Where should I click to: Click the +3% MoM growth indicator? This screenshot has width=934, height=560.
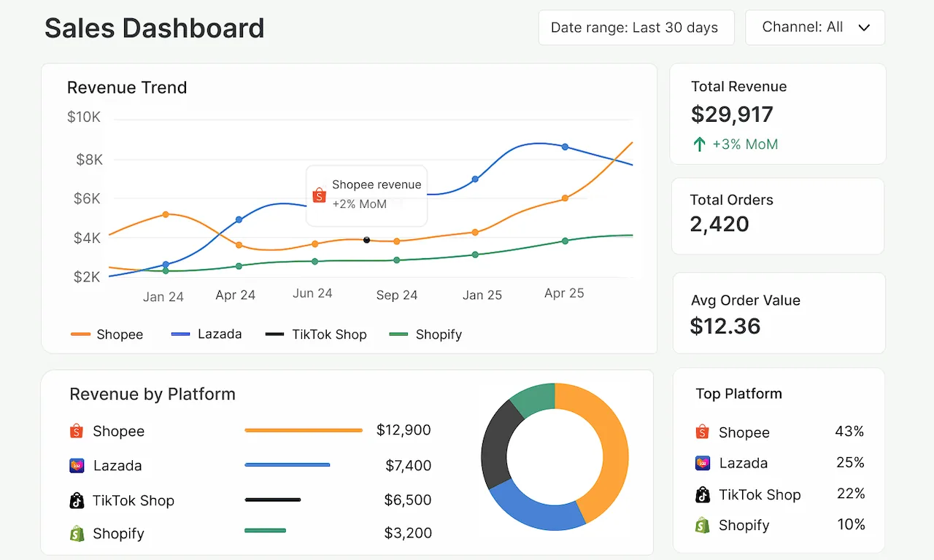pyautogui.click(x=735, y=144)
